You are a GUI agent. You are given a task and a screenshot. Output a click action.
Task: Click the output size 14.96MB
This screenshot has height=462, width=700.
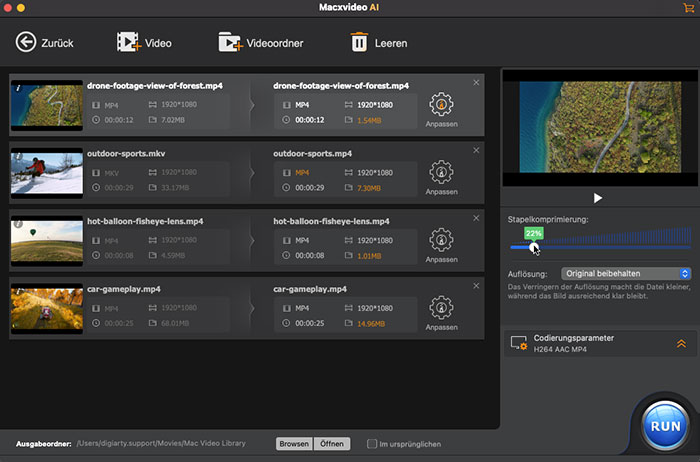[x=371, y=324]
